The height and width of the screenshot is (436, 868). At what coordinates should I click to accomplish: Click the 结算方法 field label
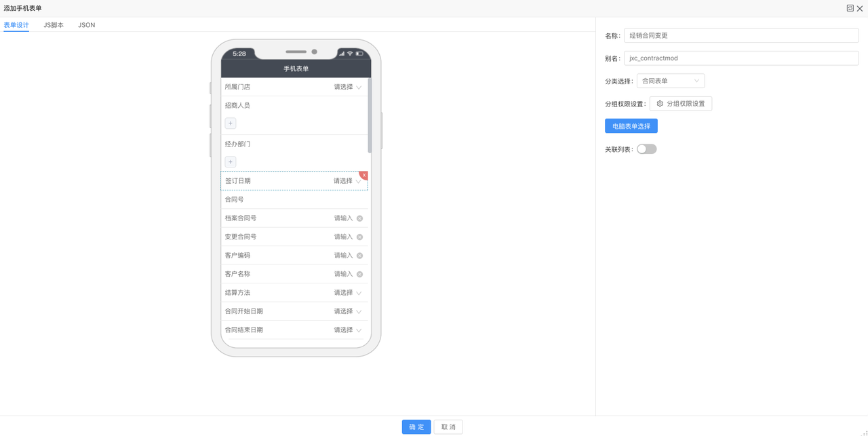pos(237,293)
